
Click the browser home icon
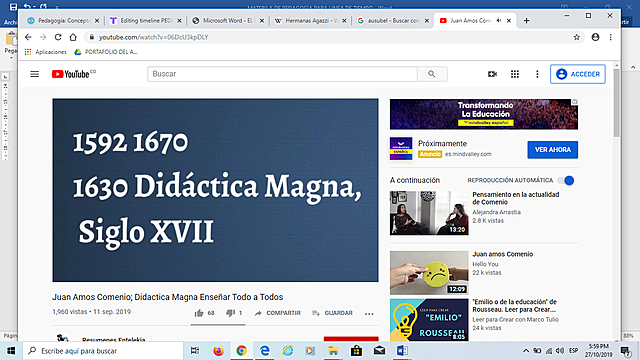coord(73,37)
